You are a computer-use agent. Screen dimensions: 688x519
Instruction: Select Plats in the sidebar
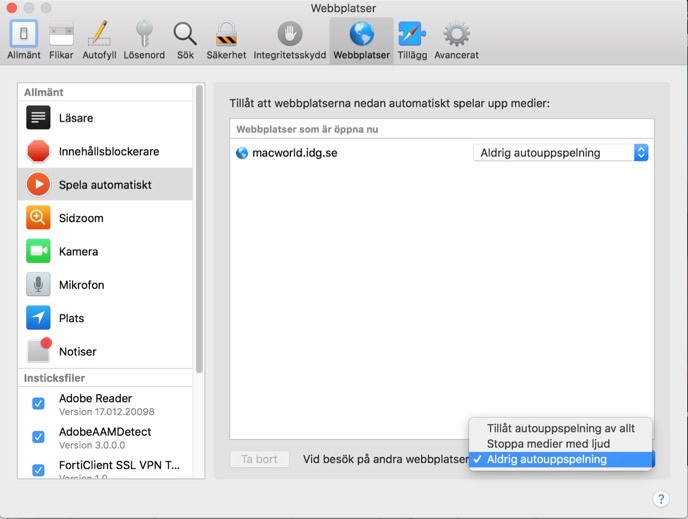[105, 318]
